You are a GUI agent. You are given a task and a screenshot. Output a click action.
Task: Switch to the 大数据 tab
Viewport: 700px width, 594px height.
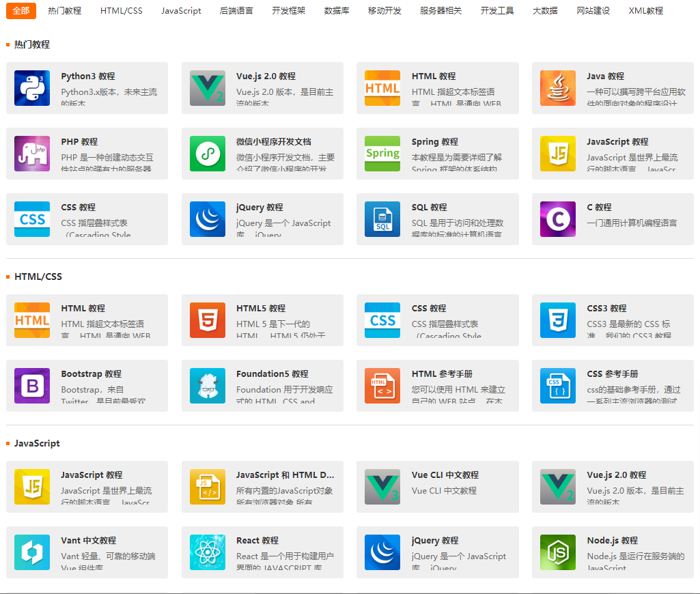(x=545, y=11)
